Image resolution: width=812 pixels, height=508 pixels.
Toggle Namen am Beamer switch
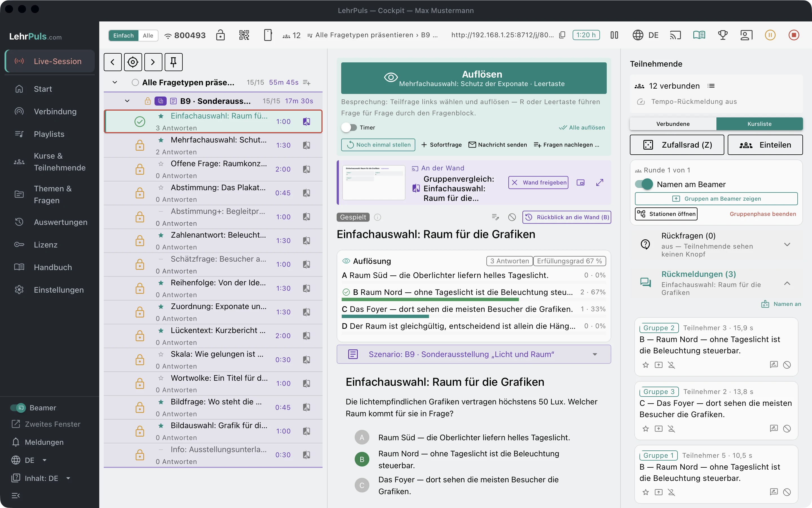point(644,184)
